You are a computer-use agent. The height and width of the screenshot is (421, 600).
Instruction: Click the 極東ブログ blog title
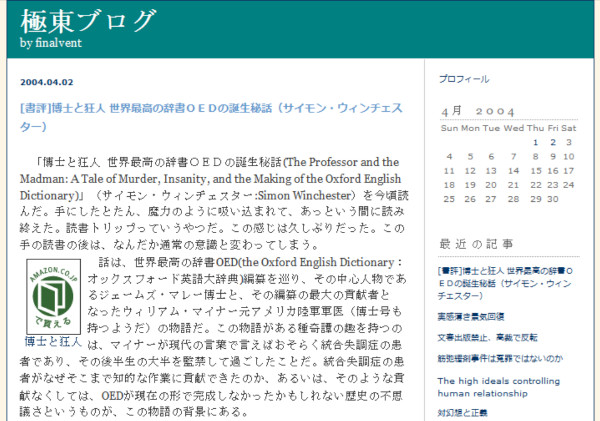[x=88, y=20]
